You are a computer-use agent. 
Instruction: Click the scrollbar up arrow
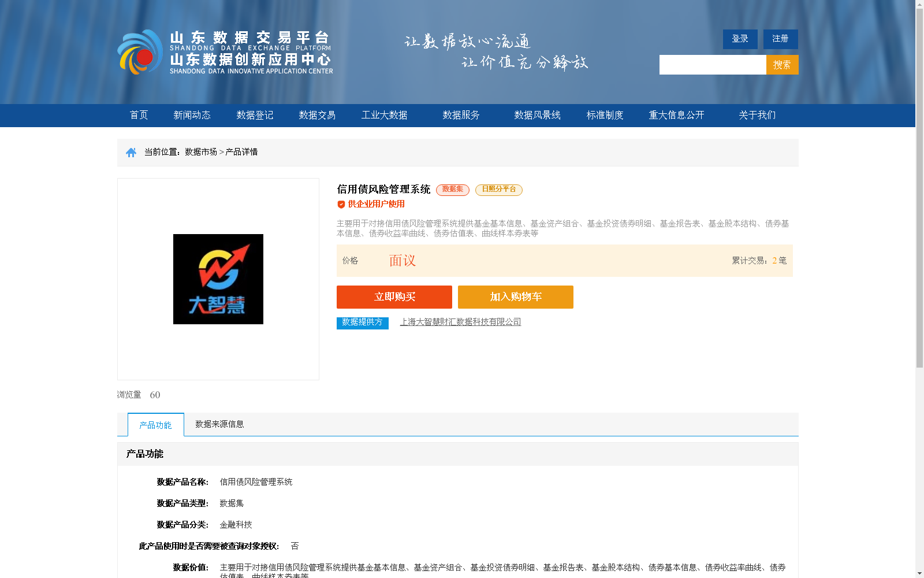tap(919, 4)
